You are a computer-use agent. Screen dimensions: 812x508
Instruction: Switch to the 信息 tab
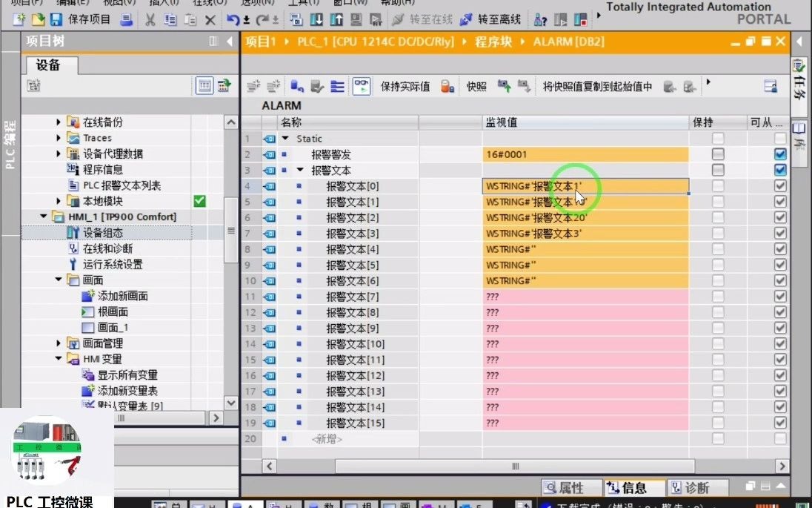[x=633, y=487]
